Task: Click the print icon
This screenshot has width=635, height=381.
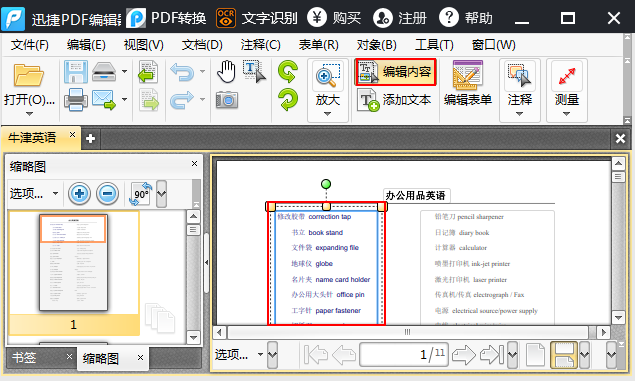Action: point(76,100)
